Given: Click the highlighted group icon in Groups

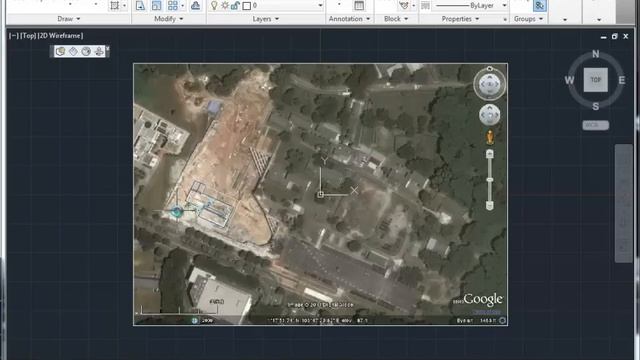Looking at the screenshot, I should 540,5.
